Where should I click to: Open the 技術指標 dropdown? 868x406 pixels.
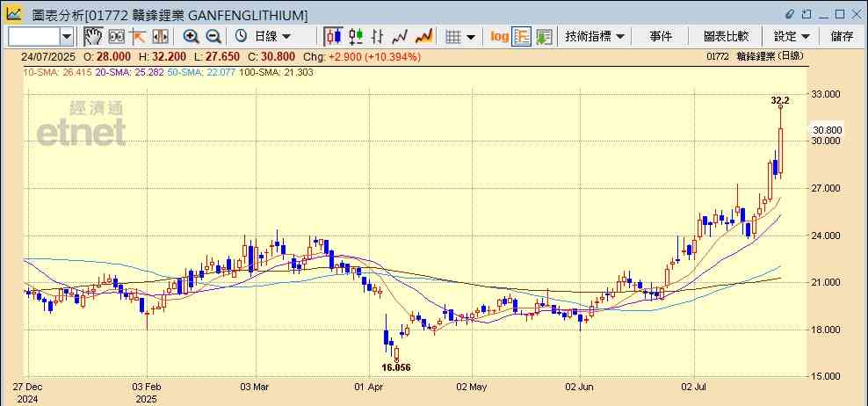[x=595, y=37]
